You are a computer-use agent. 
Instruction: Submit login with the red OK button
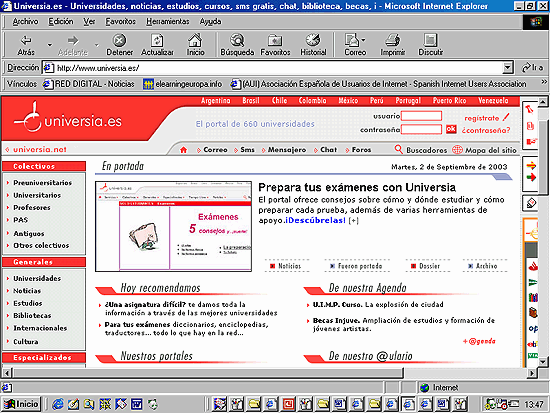(451, 129)
